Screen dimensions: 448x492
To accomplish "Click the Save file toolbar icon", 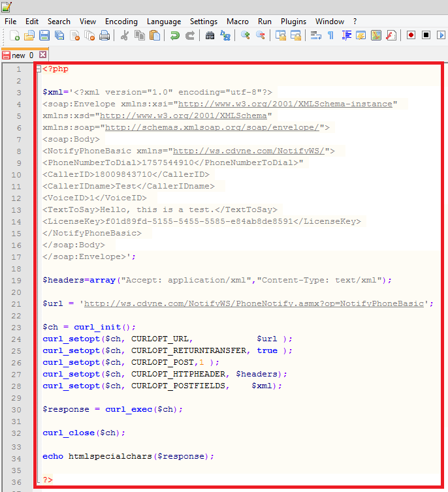I will pos(44,35).
